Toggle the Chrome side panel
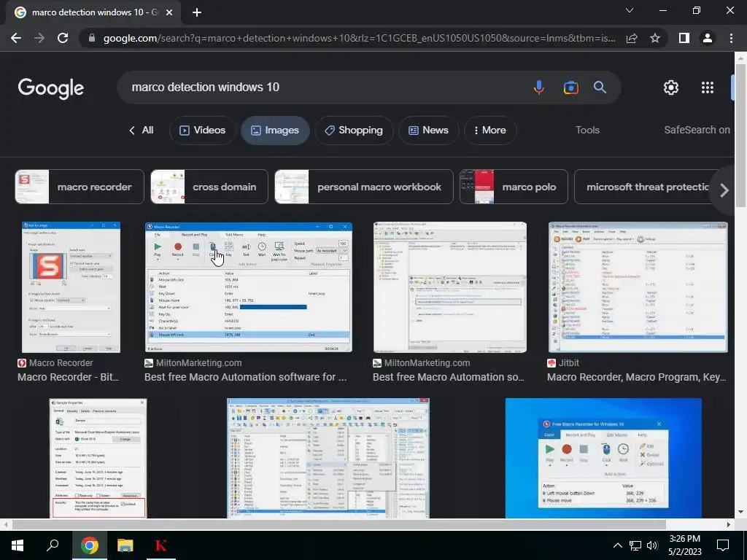747x560 pixels. (684, 38)
